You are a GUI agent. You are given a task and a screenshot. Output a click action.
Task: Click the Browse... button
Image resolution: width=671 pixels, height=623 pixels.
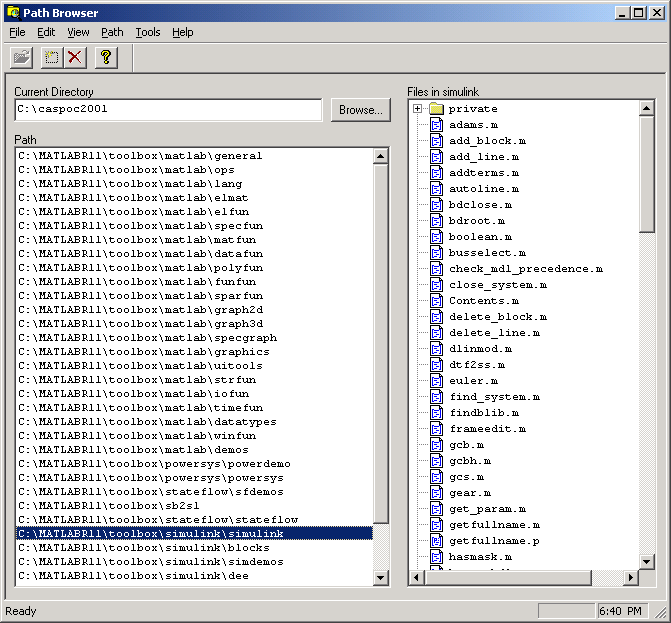click(361, 110)
